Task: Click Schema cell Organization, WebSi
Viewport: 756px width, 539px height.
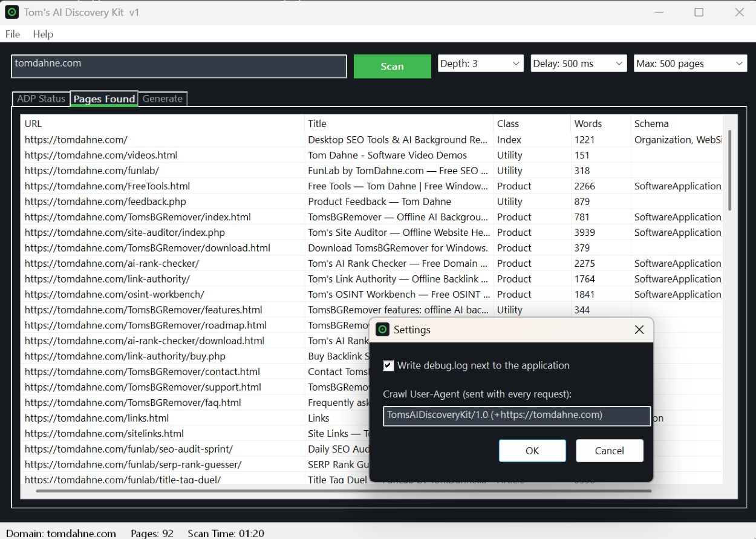Action: 678,140
